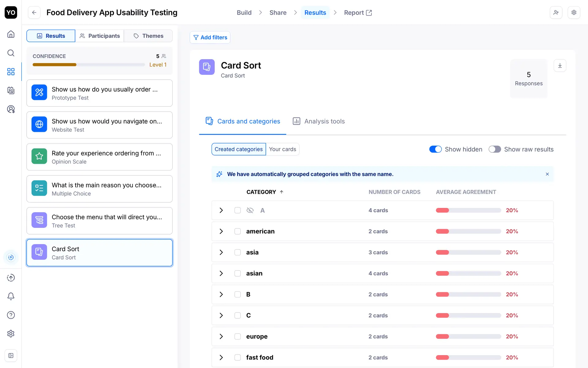Open the Participants tab
Screen dimensions: 588x368
click(100, 36)
